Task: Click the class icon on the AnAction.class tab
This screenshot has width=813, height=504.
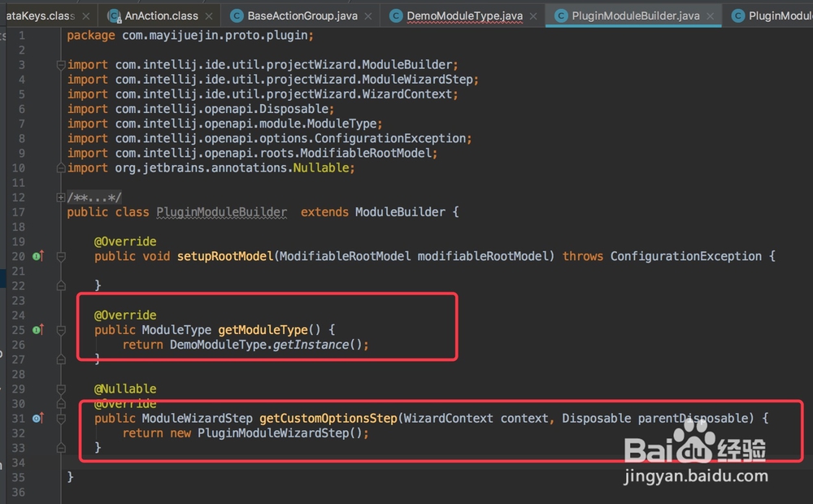Action: [115, 15]
